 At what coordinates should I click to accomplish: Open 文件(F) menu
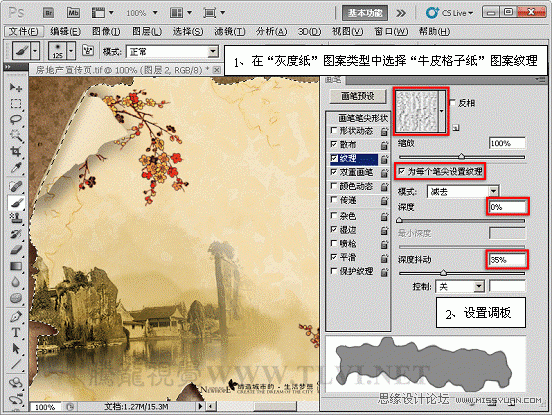(24, 32)
